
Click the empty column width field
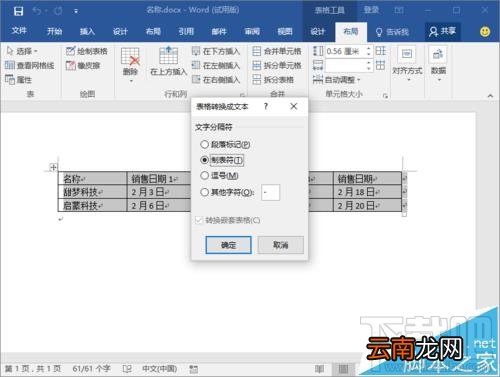click(x=345, y=65)
